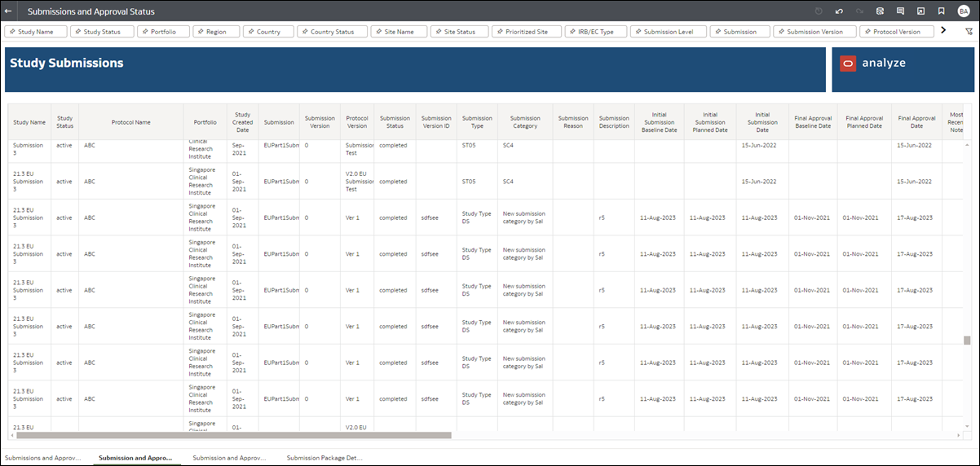Click the redo icon in header
980x466 pixels.
[859, 11]
